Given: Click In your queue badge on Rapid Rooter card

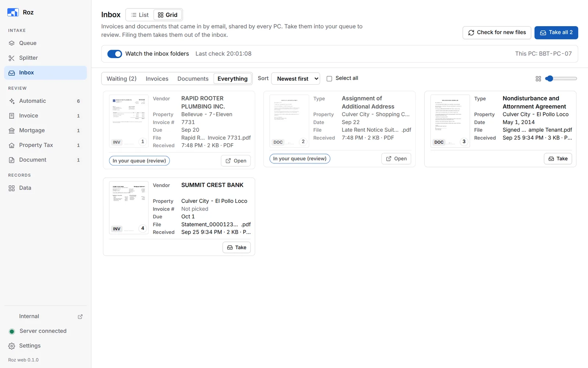Looking at the screenshot, I should tap(139, 161).
